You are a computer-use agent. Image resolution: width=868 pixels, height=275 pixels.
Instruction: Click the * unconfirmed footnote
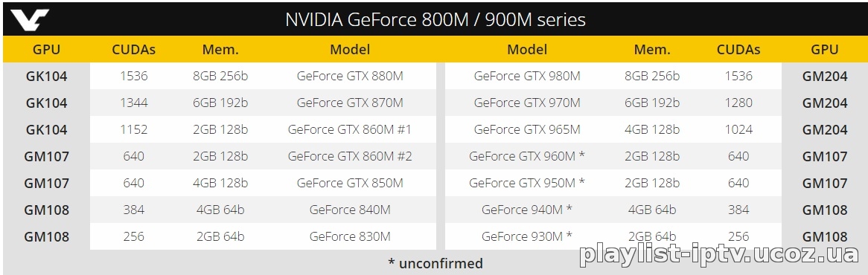(x=435, y=263)
